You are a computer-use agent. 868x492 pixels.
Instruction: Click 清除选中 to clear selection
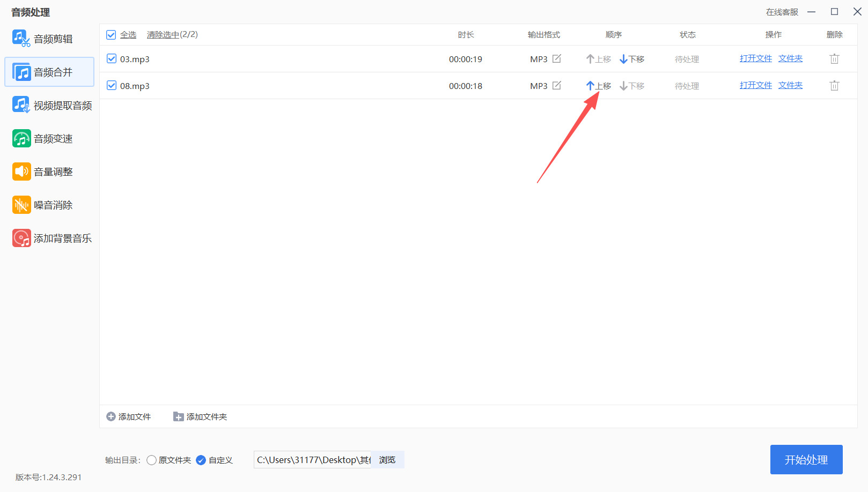click(x=163, y=35)
